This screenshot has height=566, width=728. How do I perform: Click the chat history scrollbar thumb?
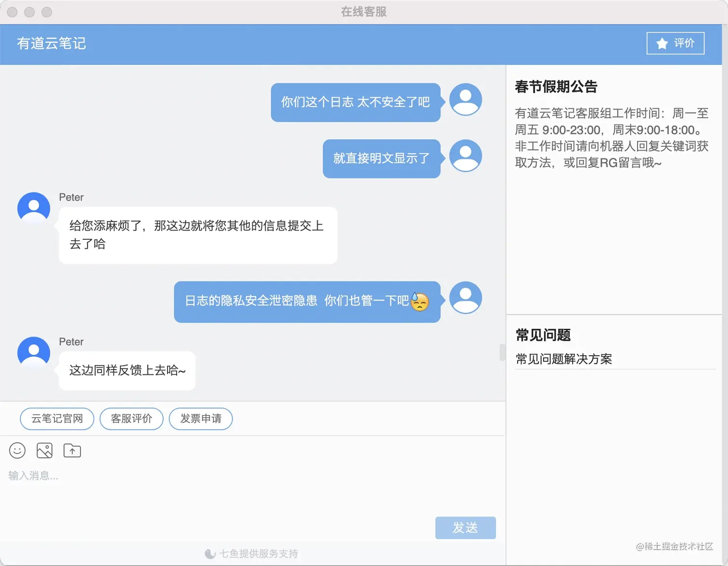tap(502, 352)
